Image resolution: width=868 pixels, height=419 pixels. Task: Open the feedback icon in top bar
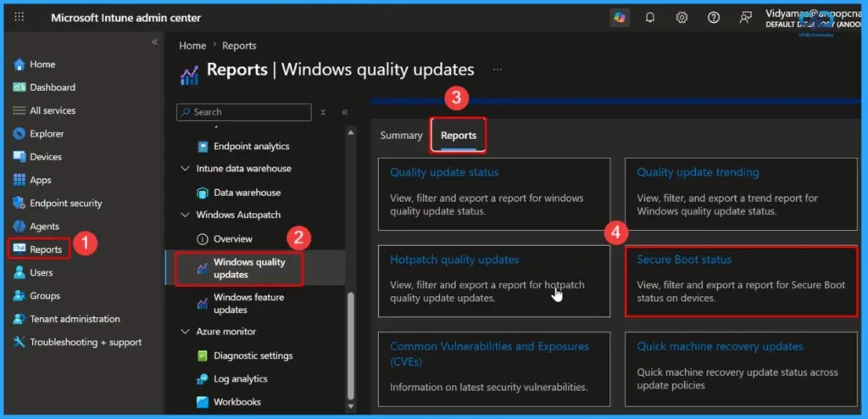point(746,18)
